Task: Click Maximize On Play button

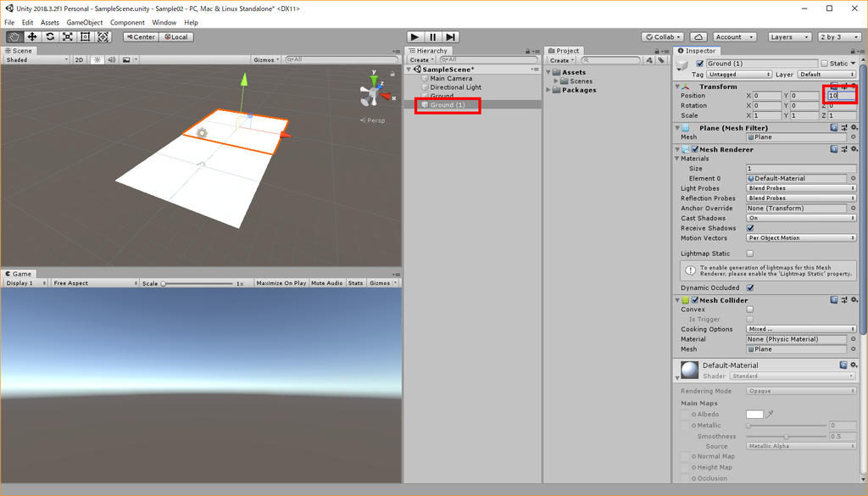Action: click(281, 283)
